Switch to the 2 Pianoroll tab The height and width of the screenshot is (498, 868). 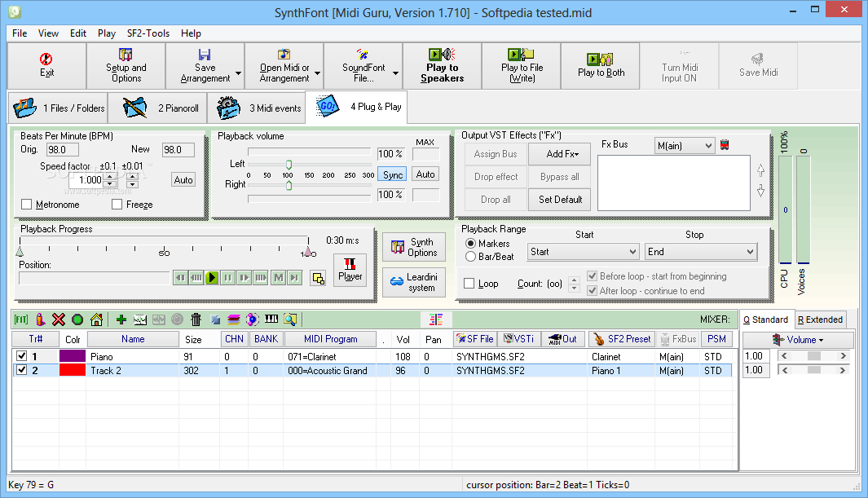[x=158, y=108]
